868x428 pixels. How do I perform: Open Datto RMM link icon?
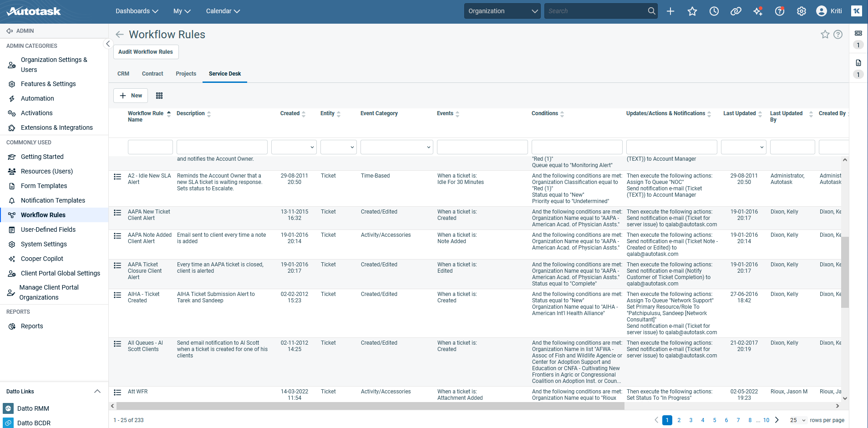(8, 408)
